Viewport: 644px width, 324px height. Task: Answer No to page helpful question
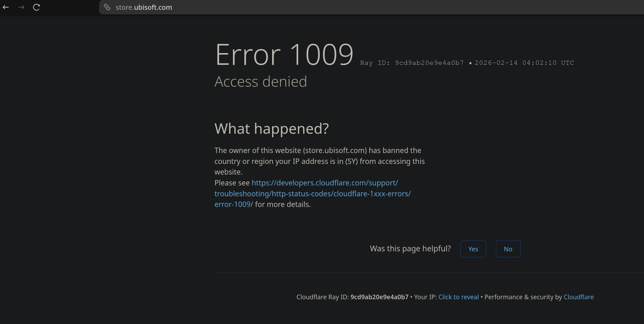tap(508, 249)
